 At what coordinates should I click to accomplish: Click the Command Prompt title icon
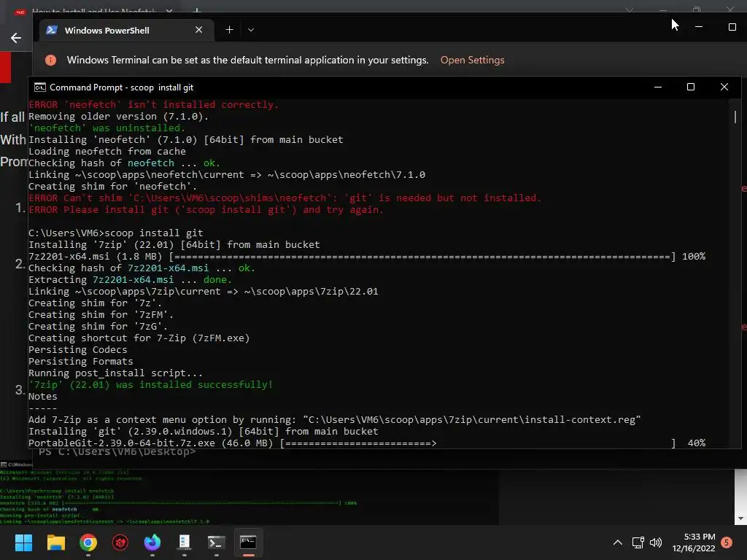(x=40, y=87)
